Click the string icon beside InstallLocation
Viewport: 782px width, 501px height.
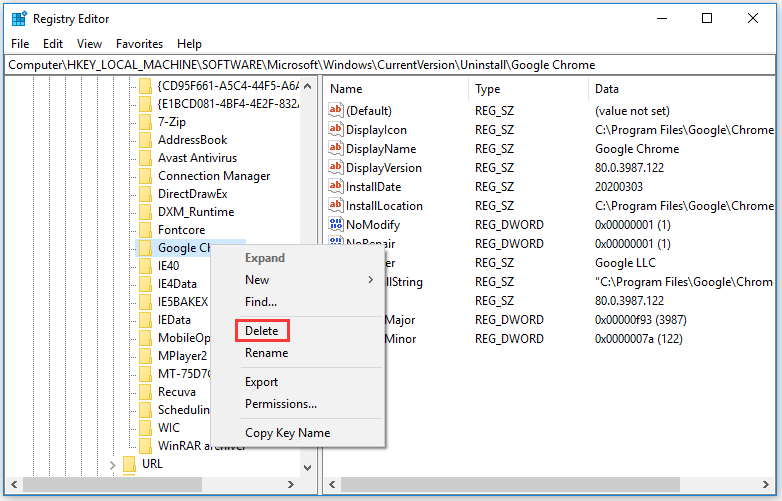click(336, 205)
